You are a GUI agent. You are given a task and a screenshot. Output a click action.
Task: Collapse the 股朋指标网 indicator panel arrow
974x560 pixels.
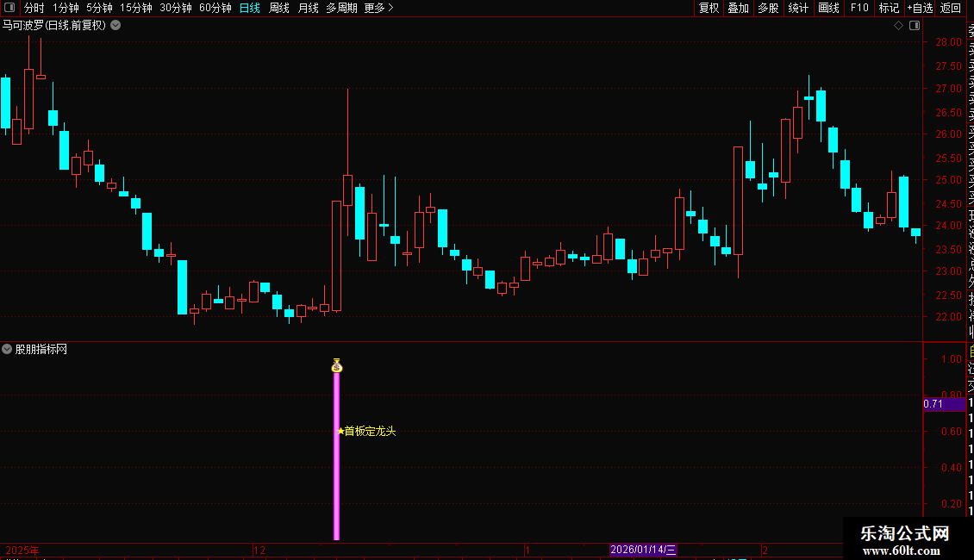point(7,350)
